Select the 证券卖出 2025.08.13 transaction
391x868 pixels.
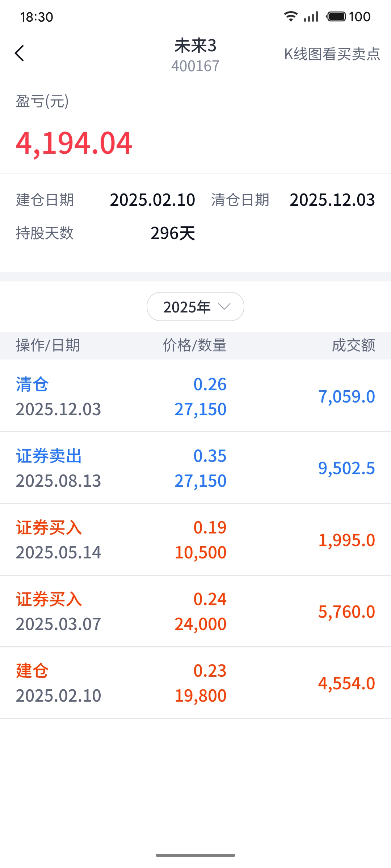coord(195,468)
